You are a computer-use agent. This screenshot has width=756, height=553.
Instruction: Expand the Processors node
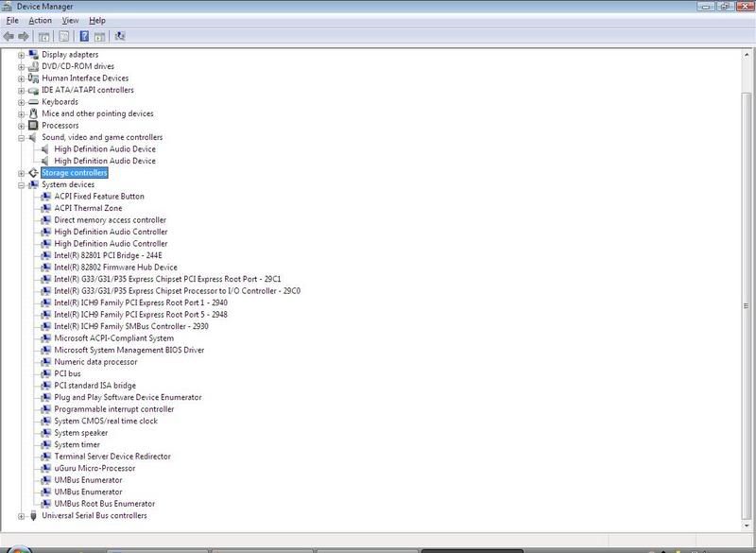coord(21,126)
